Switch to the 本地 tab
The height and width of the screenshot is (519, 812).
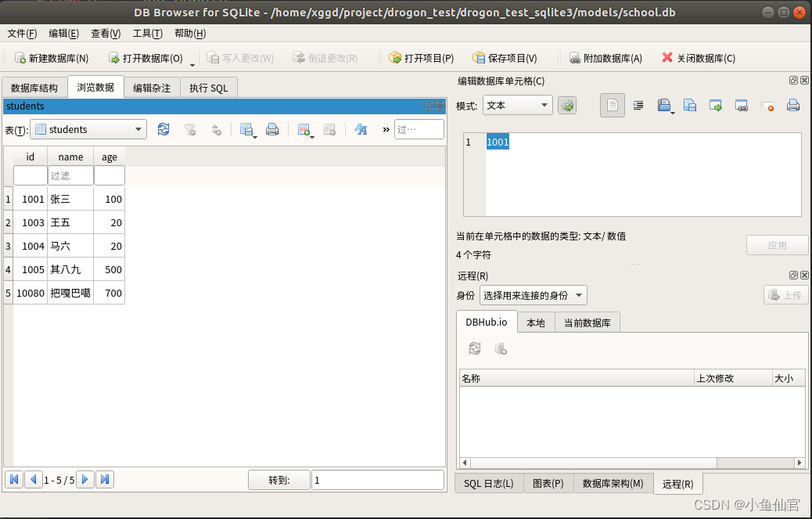pos(536,323)
